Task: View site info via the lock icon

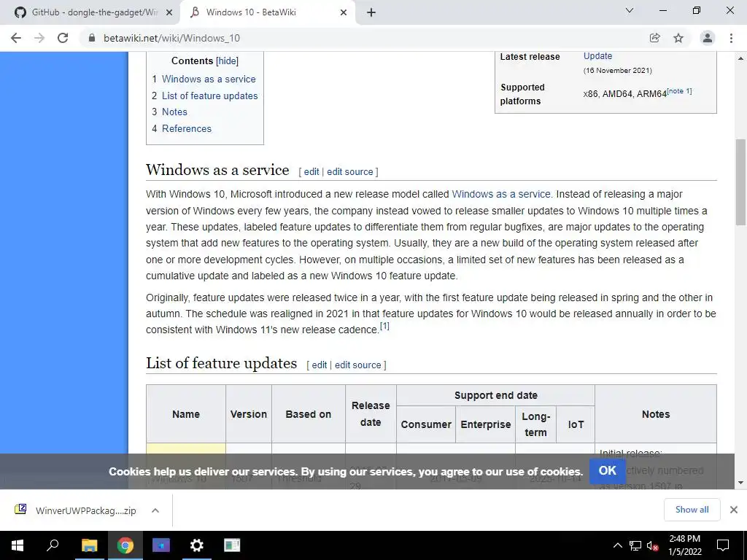Action: (92, 38)
